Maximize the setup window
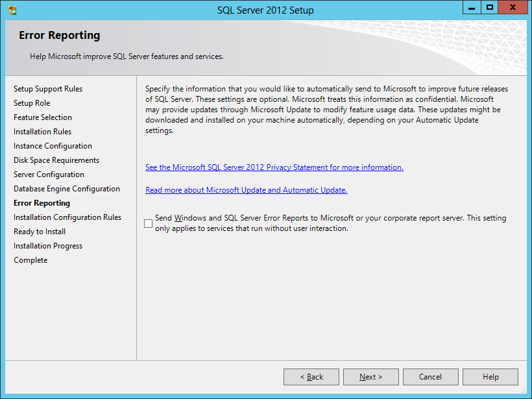 [490, 8]
